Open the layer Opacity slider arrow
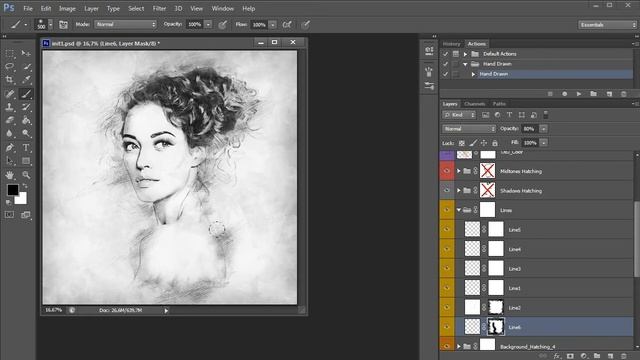Viewport: 640px width, 360px height. pos(543,129)
